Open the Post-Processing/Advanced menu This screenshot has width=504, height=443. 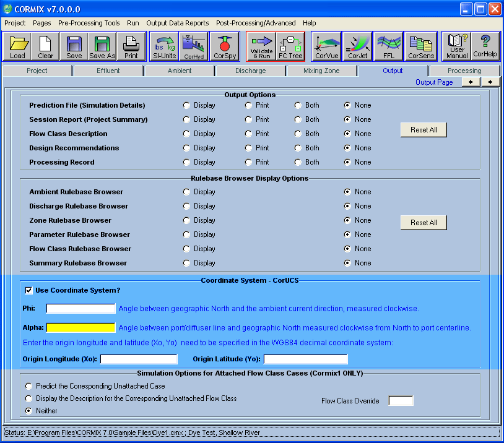256,23
